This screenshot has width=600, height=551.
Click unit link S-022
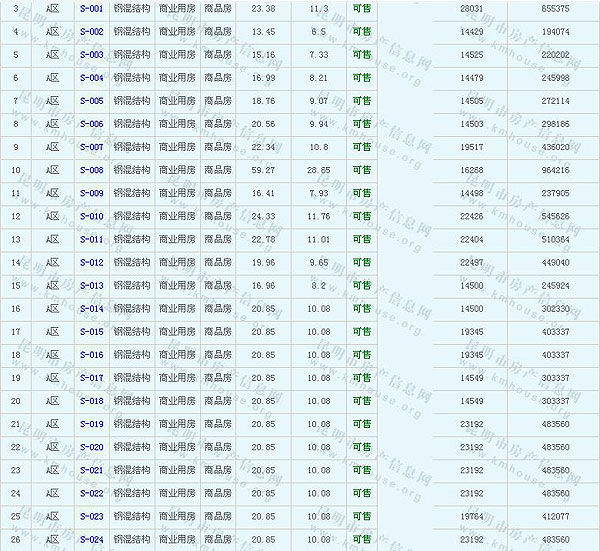click(x=91, y=493)
